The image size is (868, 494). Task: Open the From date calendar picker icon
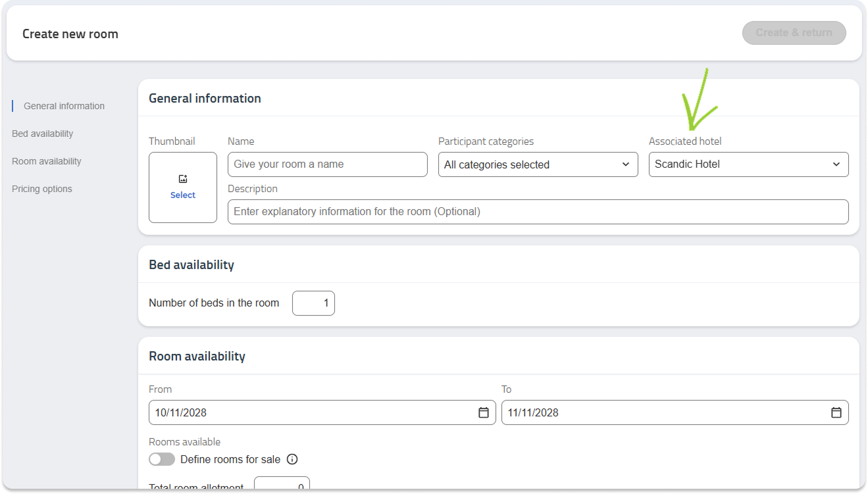click(484, 412)
